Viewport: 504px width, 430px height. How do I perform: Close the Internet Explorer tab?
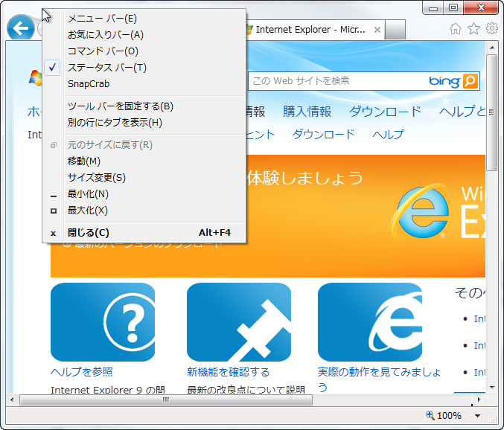[x=377, y=30]
